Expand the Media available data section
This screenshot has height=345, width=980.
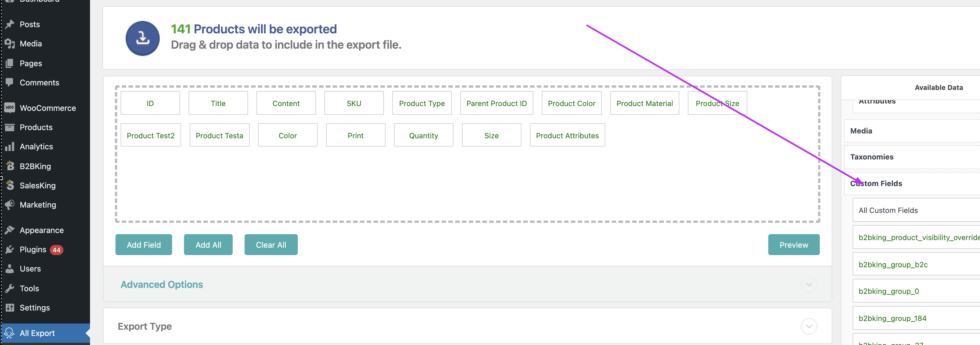912,131
